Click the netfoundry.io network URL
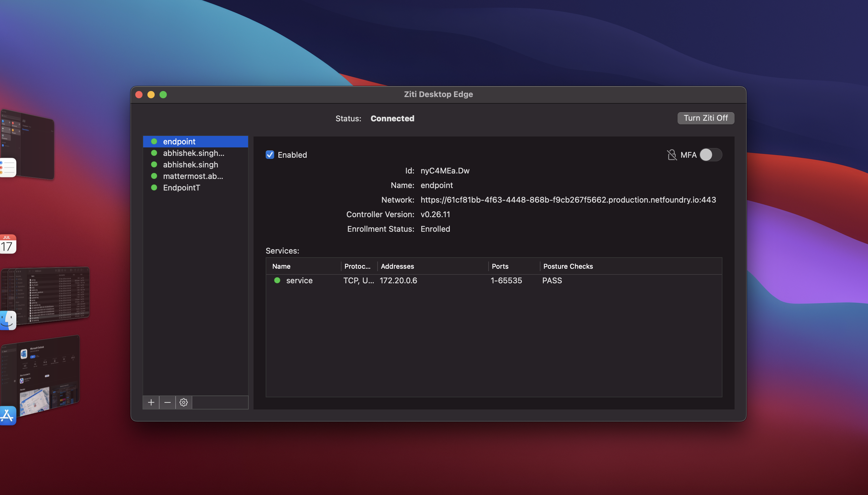 pyautogui.click(x=568, y=200)
